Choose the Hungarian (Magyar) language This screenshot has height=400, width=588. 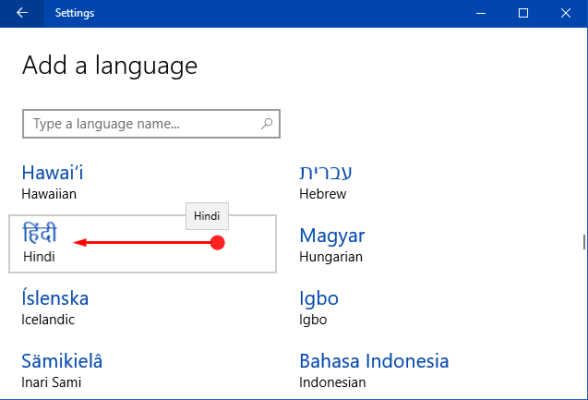point(332,245)
